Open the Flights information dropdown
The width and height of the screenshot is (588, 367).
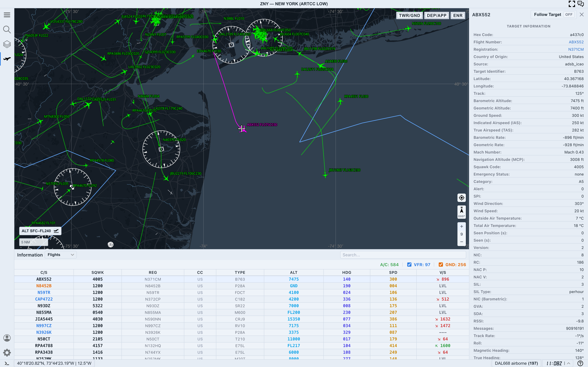[x=61, y=255]
